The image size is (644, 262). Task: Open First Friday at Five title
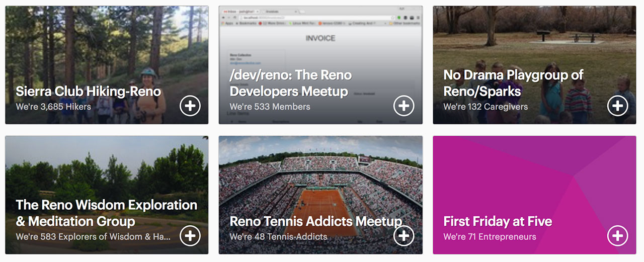pyautogui.click(x=498, y=221)
